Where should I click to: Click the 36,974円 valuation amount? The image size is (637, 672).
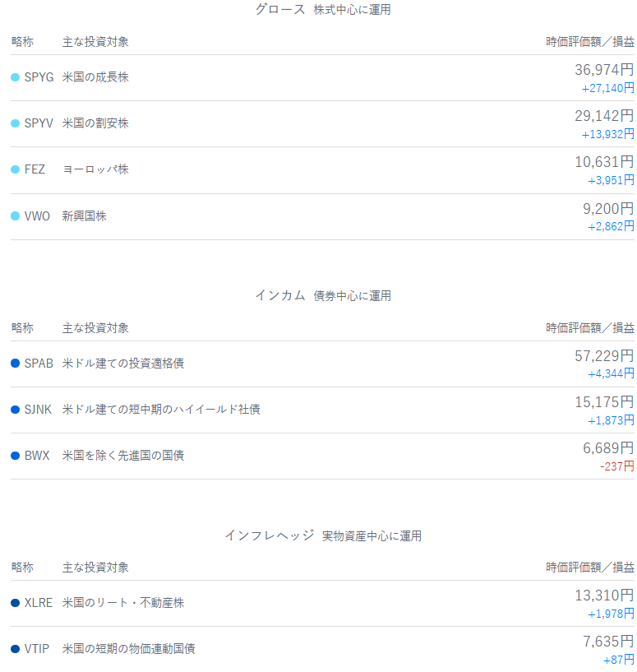pos(604,69)
